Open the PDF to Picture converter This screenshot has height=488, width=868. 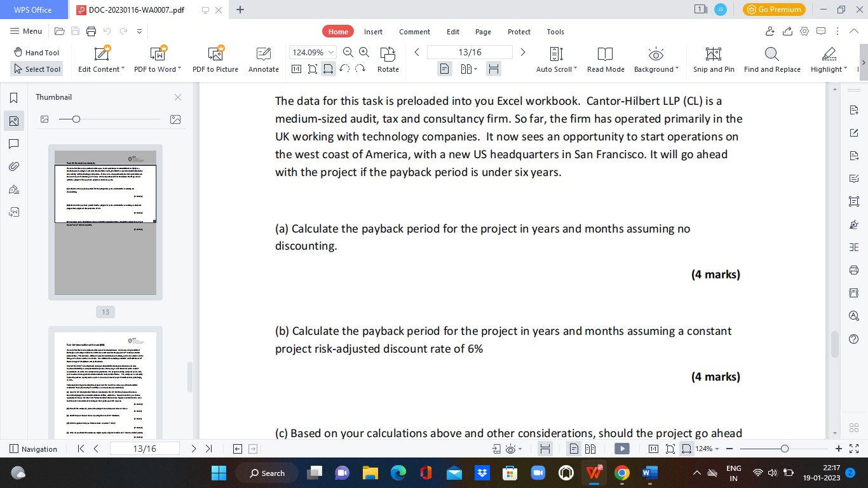pos(215,58)
